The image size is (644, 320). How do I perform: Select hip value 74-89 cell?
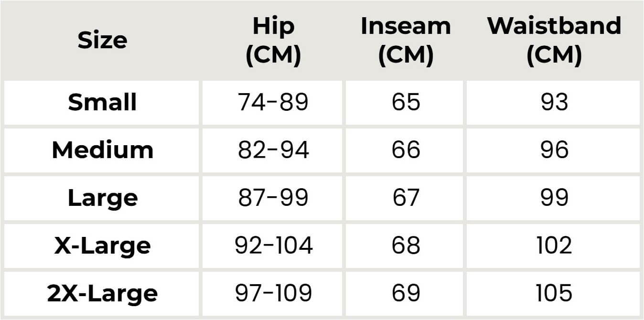pyautogui.click(x=273, y=102)
